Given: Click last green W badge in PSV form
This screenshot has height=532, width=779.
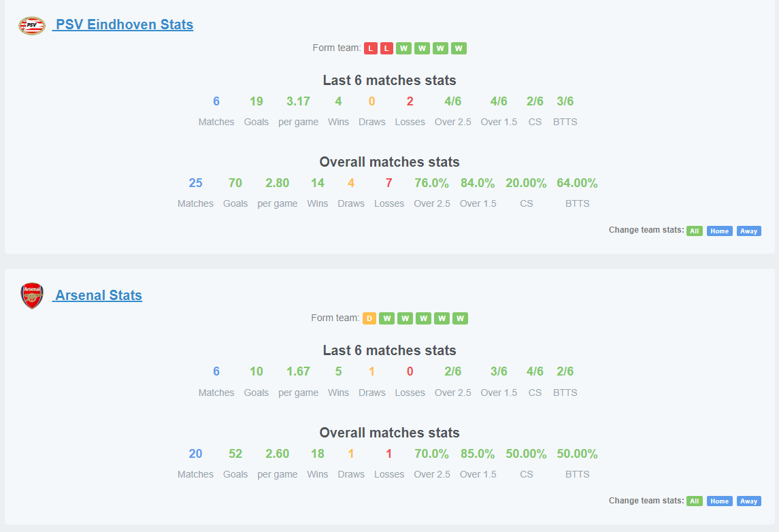Looking at the screenshot, I should (459, 48).
